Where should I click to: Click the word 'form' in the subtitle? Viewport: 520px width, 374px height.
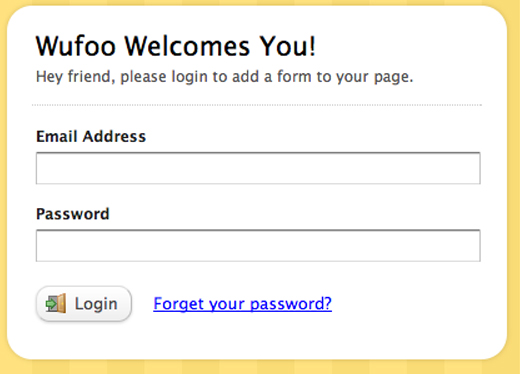click(294, 77)
